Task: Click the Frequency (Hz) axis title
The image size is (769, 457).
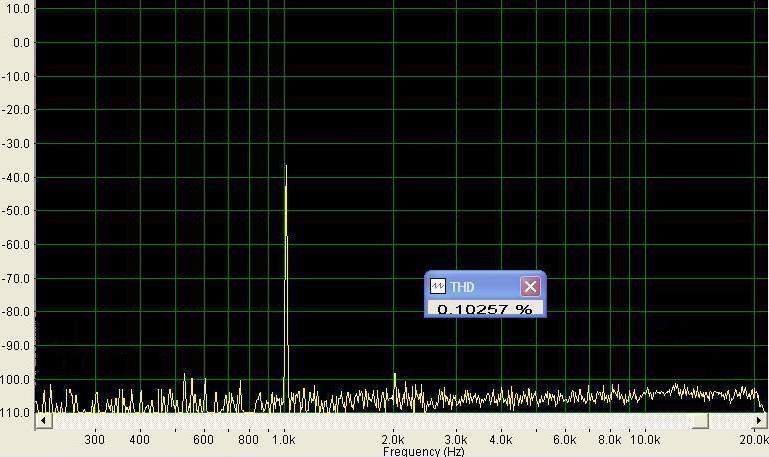Action: click(423, 451)
